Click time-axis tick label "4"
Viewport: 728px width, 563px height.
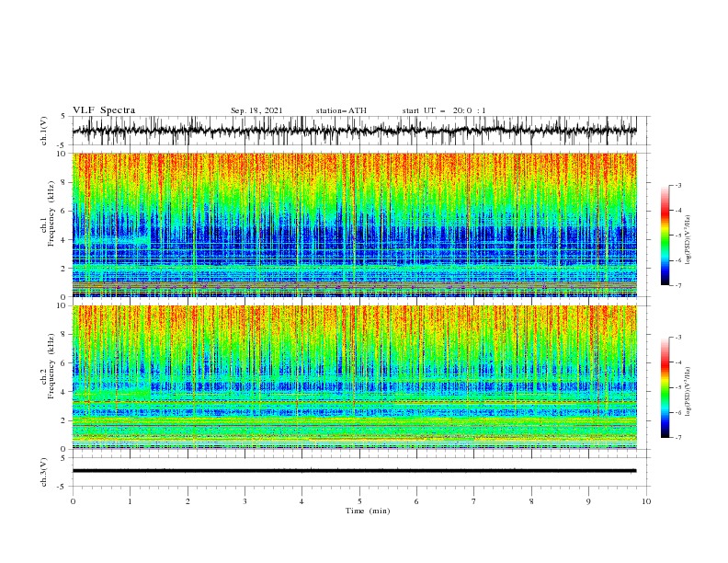coord(301,501)
